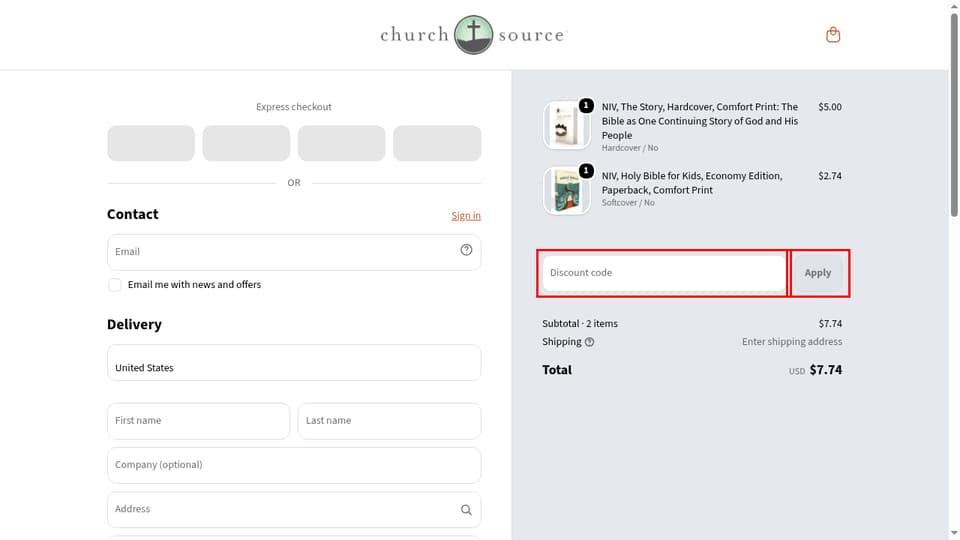Click the third express checkout button
The width and height of the screenshot is (960, 540).
coord(342,143)
